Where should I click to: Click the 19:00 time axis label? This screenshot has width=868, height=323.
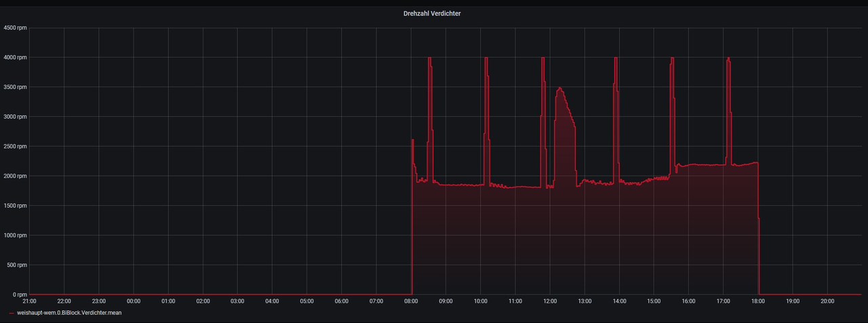pos(793,301)
